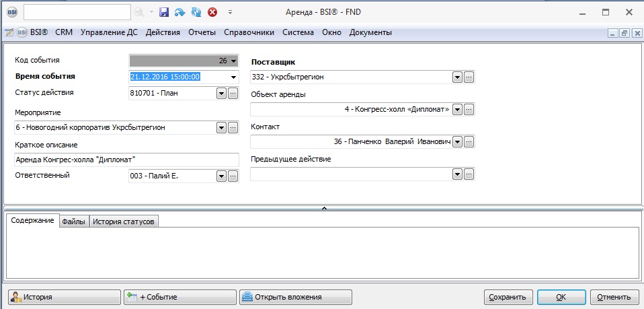Screen dimensions: 644x309
Task: Click the red cancel X toolbar icon
Action: pyautogui.click(x=212, y=12)
